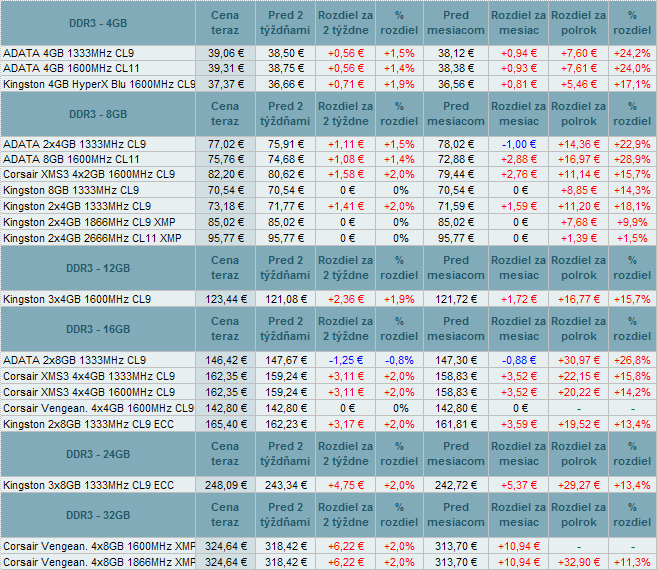Click Corsair XMS3 4x4GB 1333MHz CL9 name

coord(89,376)
